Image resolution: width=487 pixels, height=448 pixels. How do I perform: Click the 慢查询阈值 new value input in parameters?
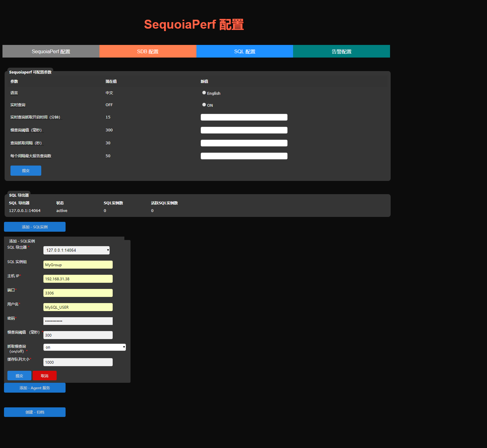pos(244,130)
